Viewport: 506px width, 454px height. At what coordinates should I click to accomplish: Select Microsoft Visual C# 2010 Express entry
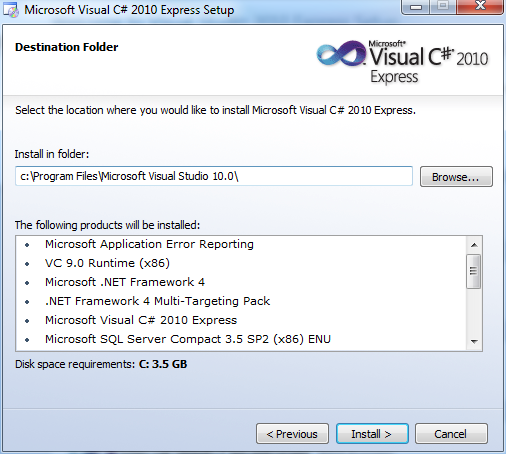[x=141, y=320]
